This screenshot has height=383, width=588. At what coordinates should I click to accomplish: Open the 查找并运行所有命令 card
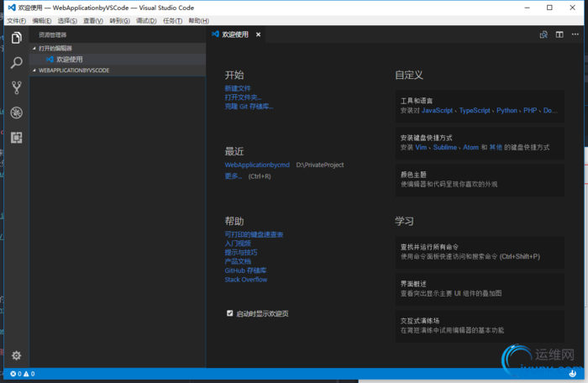click(480, 252)
